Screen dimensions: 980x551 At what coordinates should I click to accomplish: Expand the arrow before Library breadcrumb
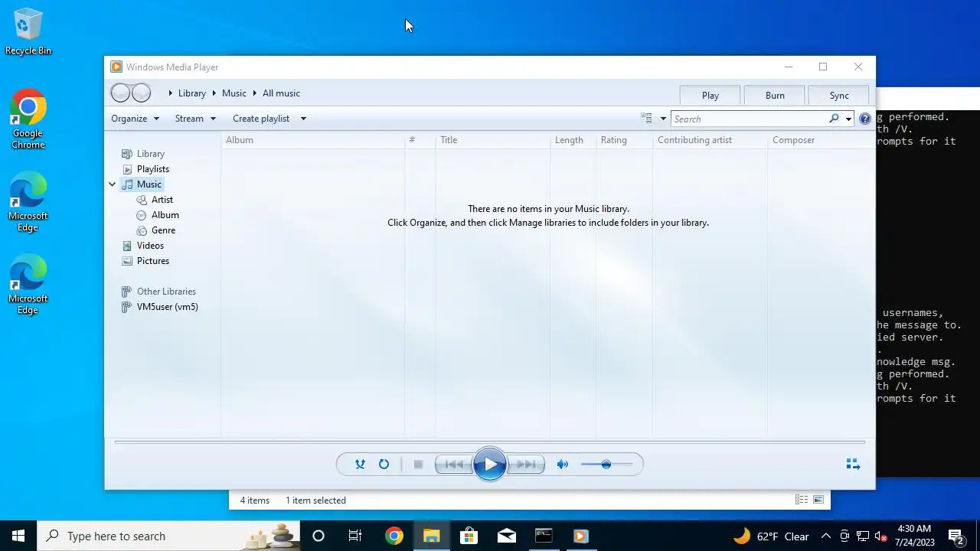170,93
